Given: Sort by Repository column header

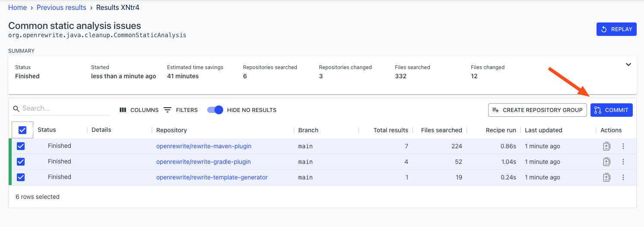Looking at the screenshot, I should point(171,130).
